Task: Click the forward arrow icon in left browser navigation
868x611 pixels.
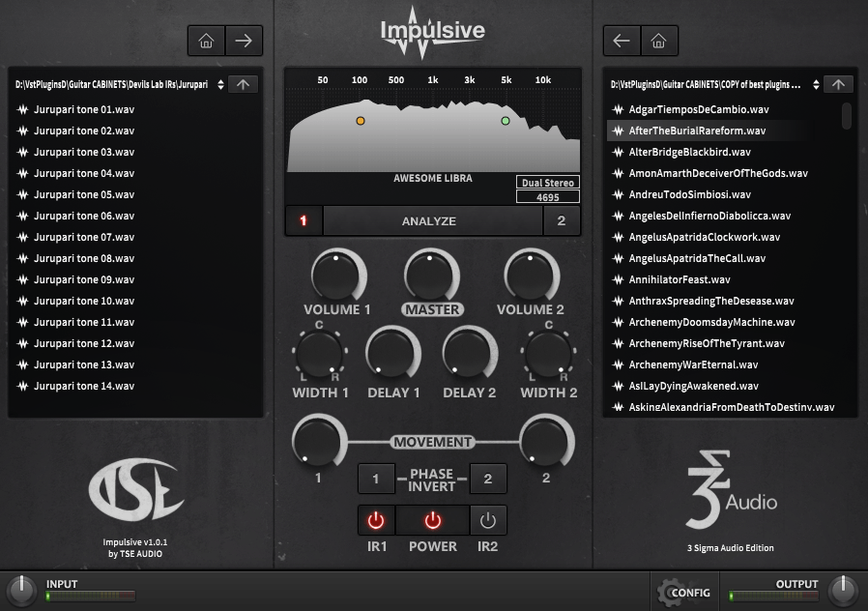Action: coord(243,41)
